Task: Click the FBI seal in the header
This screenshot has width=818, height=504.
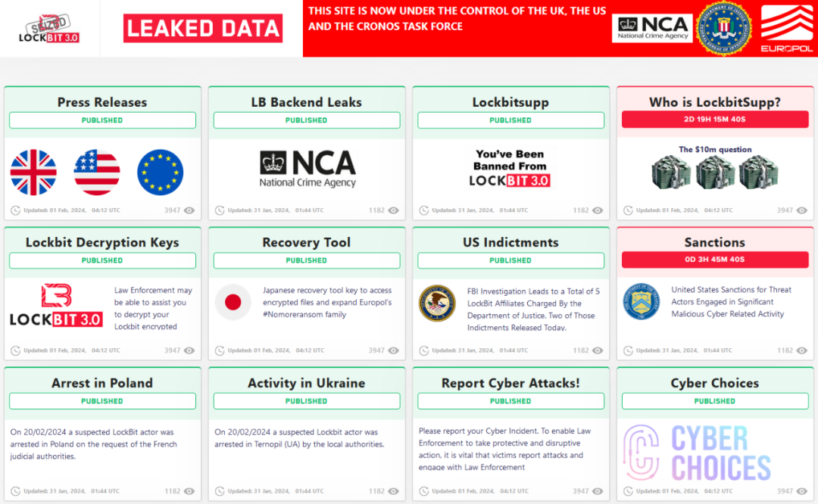Action: click(723, 28)
